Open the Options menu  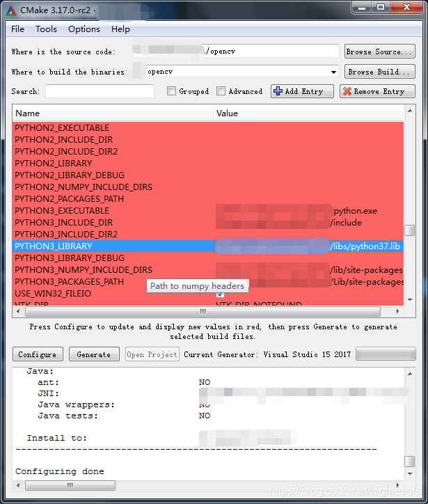point(84,29)
